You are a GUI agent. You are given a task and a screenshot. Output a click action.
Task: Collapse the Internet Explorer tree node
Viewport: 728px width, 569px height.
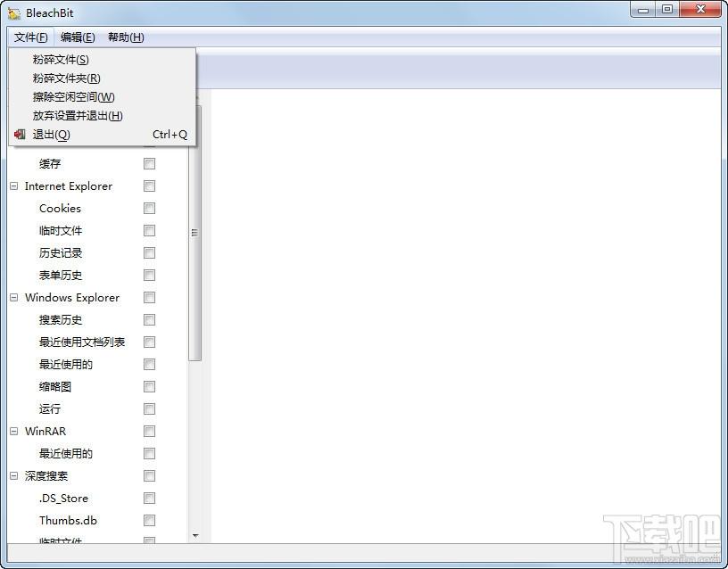click(x=14, y=186)
